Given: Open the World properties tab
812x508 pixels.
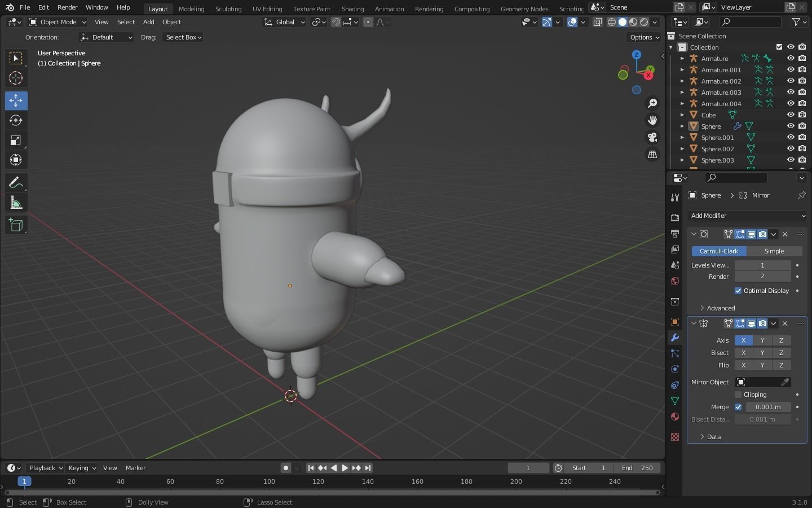Looking at the screenshot, I should tap(674, 281).
